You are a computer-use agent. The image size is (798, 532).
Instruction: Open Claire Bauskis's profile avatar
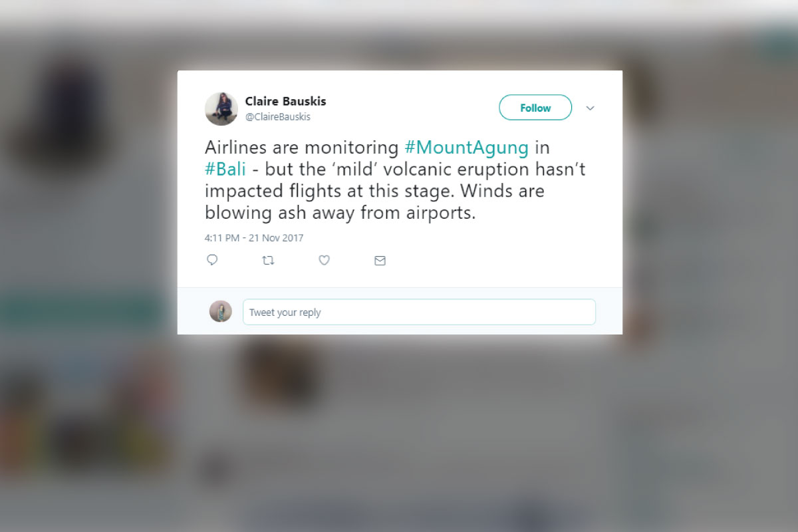click(221, 108)
